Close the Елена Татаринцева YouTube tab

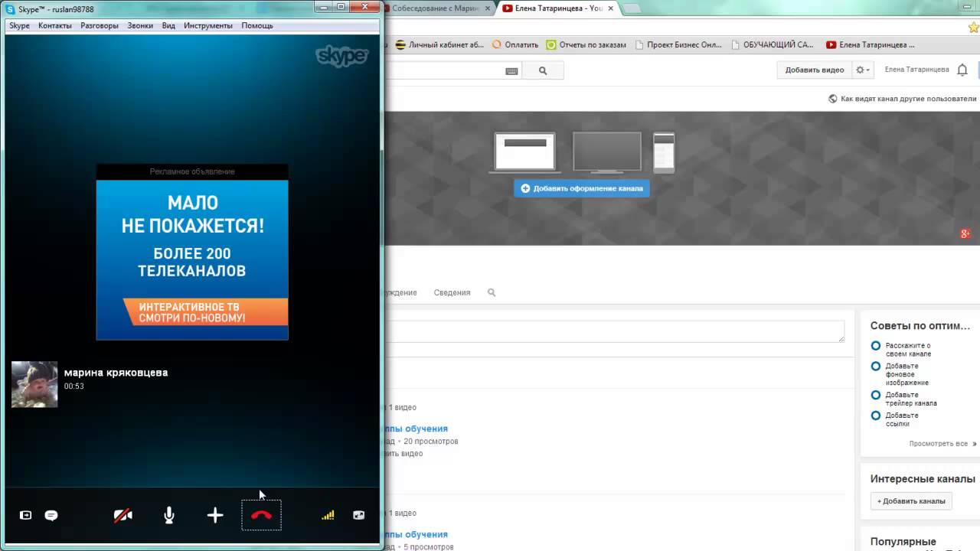click(610, 8)
